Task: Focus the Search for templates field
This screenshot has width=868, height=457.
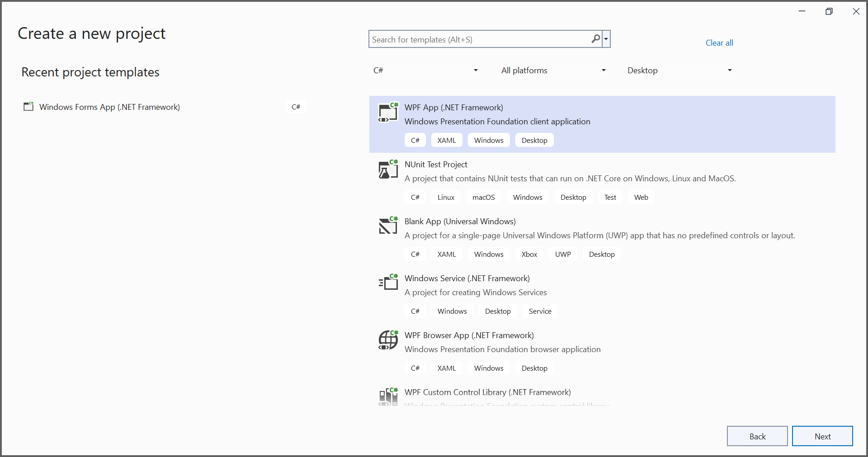Action: pyautogui.click(x=479, y=39)
